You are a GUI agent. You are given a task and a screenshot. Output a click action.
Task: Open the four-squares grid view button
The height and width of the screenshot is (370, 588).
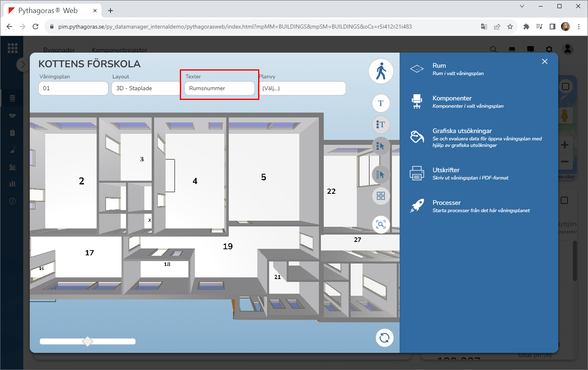[x=381, y=196]
